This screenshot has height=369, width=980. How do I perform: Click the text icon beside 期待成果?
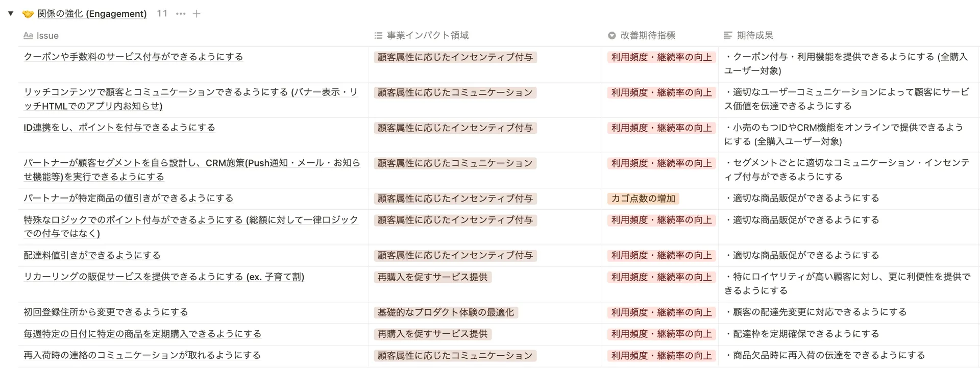pos(728,36)
